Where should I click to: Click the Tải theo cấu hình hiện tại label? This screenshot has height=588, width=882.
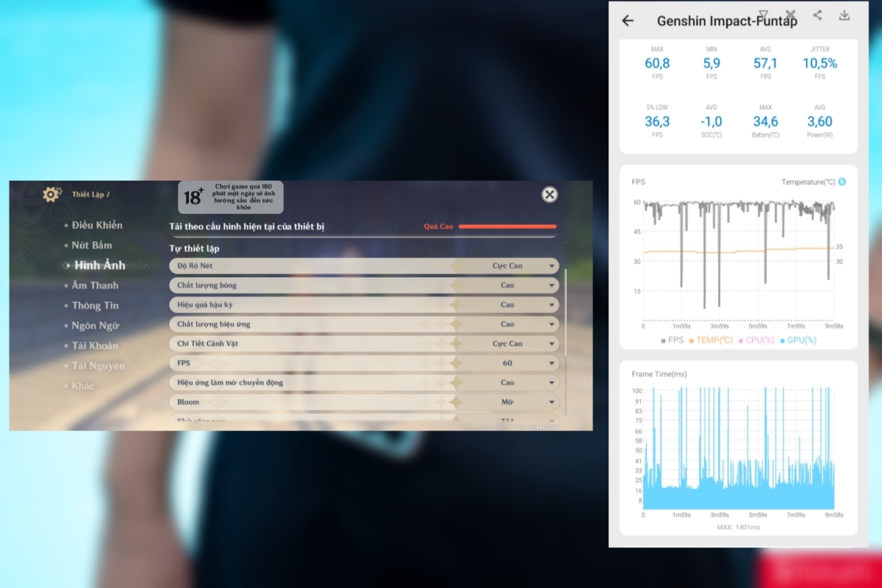246,226
